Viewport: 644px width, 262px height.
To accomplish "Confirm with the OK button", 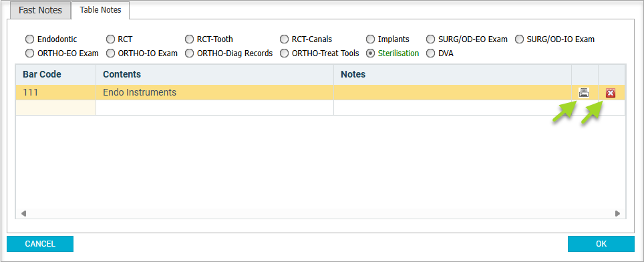I will [x=601, y=244].
